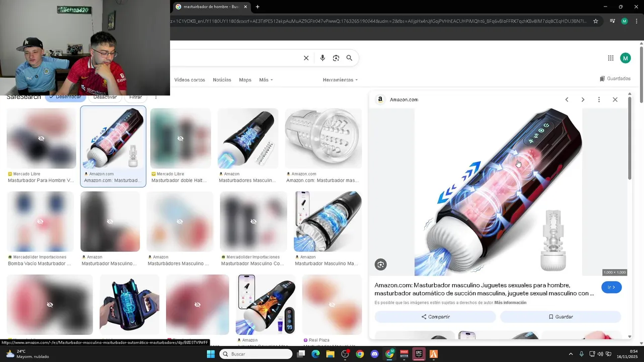Open Voicemeeter from the taskbar
644x362 pixels.
pyautogui.click(x=404, y=354)
